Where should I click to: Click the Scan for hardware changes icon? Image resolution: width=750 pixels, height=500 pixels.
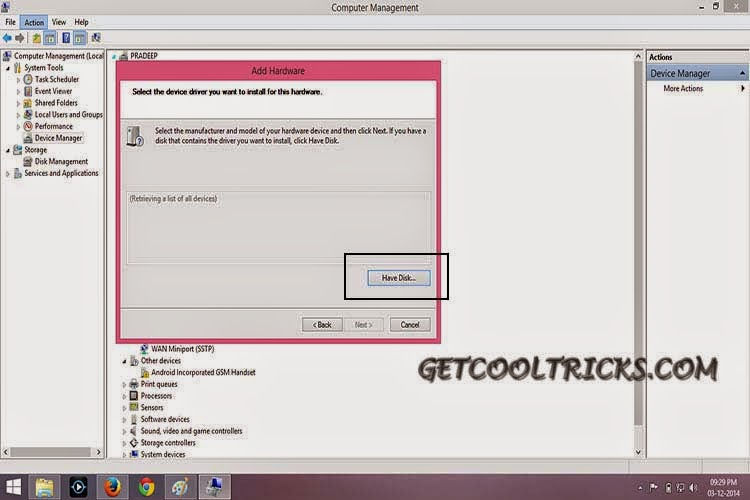(x=96, y=38)
